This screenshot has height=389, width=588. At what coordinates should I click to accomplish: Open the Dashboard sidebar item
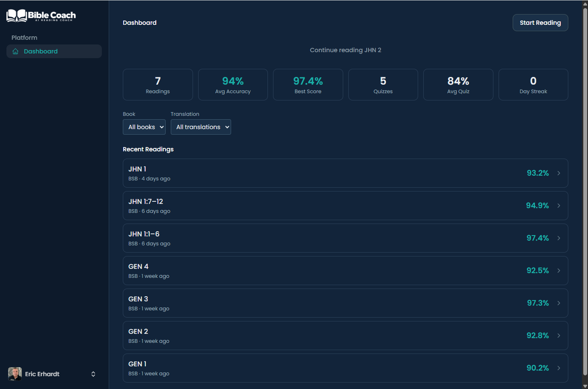[x=54, y=51]
